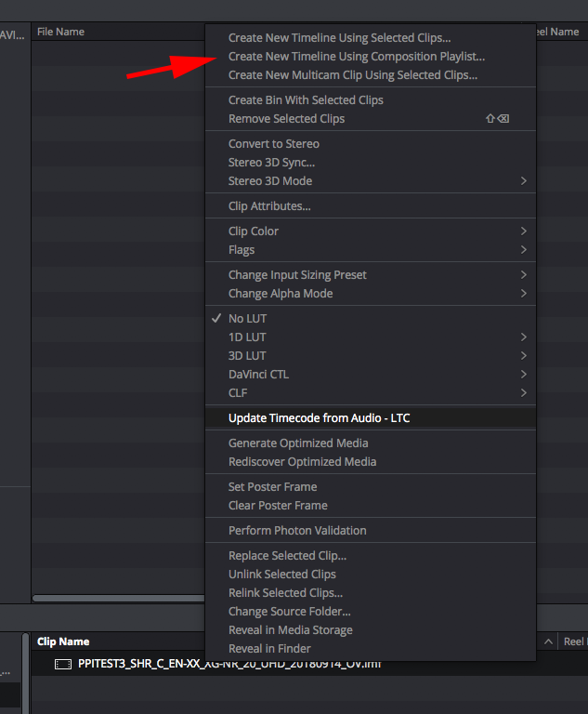This screenshot has height=714, width=588.
Task: Click the film clip icon beside PPITEST3
Action: 63,665
